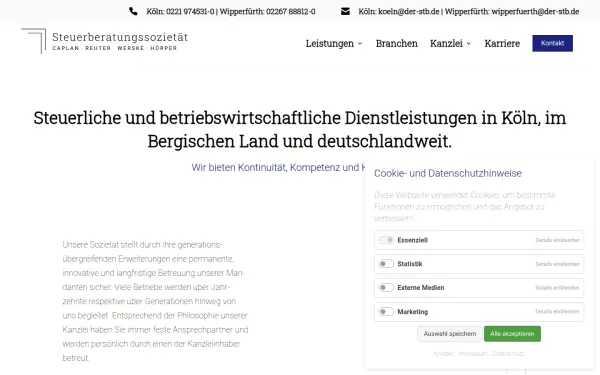Click the green Alle akzeptieren button
The image size is (600, 375).
512,334
